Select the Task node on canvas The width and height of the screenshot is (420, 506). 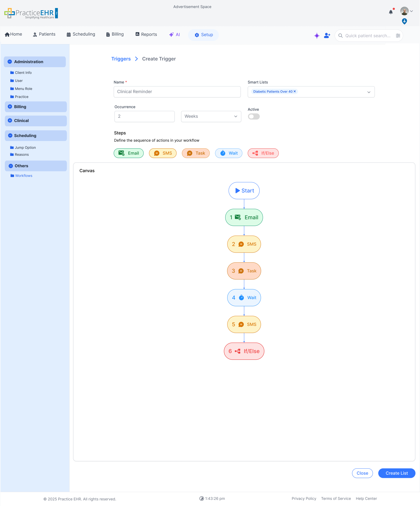[244, 271]
